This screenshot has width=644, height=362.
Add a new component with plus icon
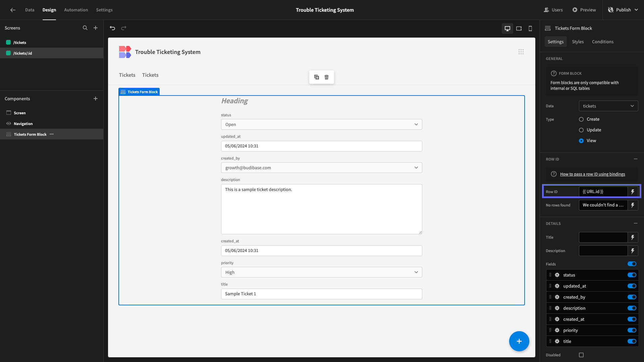[x=96, y=99]
